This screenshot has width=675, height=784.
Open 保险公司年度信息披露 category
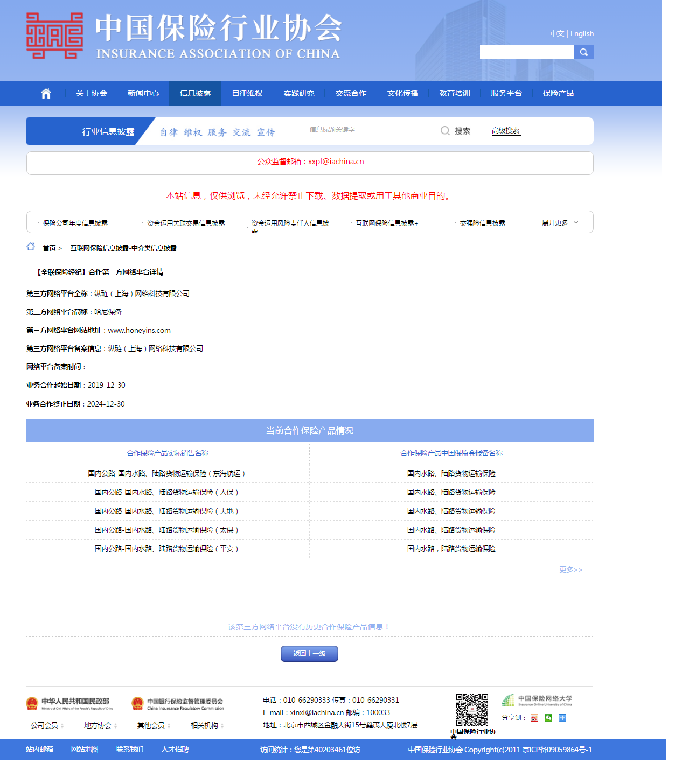75,223
